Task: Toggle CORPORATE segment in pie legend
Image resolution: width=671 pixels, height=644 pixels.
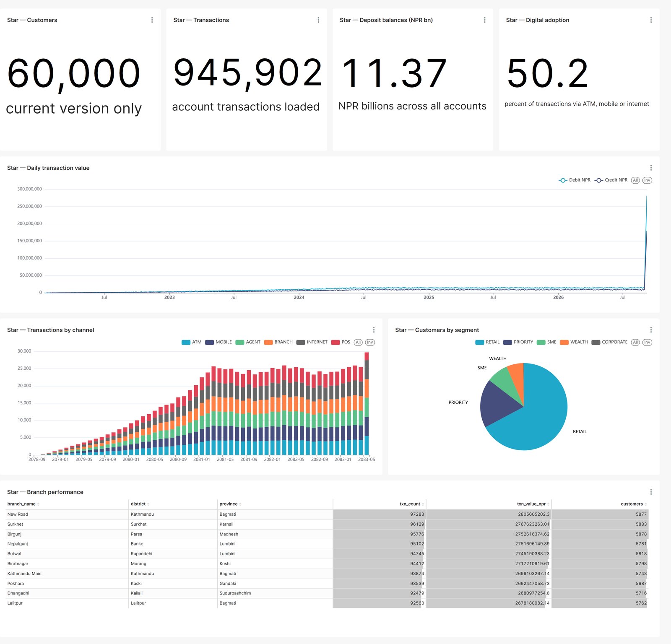Action: point(609,342)
